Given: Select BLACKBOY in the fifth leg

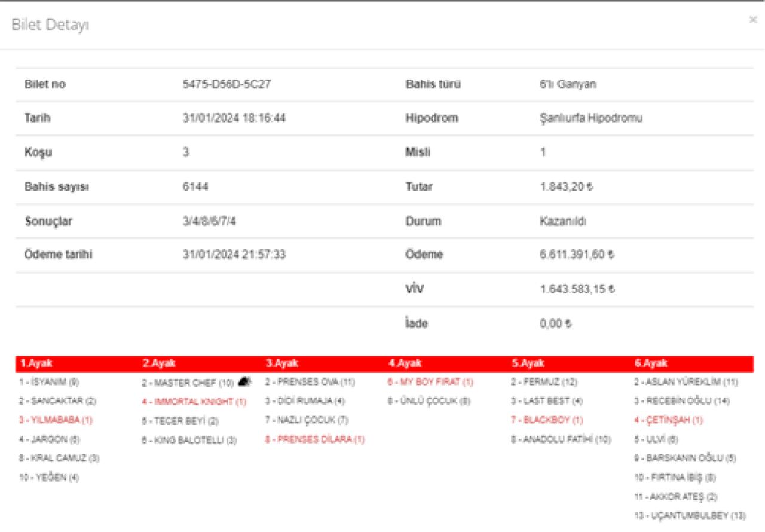Looking at the screenshot, I should pyautogui.click(x=547, y=420).
